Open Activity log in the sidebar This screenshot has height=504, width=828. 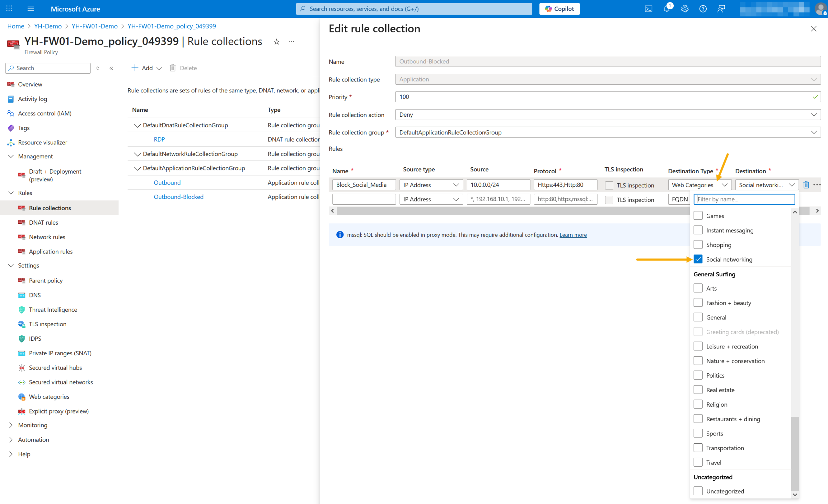(x=33, y=99)
